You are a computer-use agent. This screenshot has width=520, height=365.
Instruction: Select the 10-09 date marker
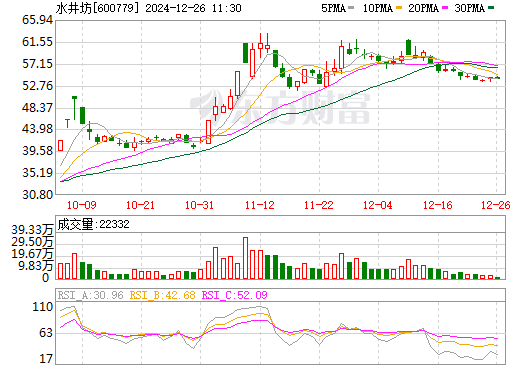82,205
